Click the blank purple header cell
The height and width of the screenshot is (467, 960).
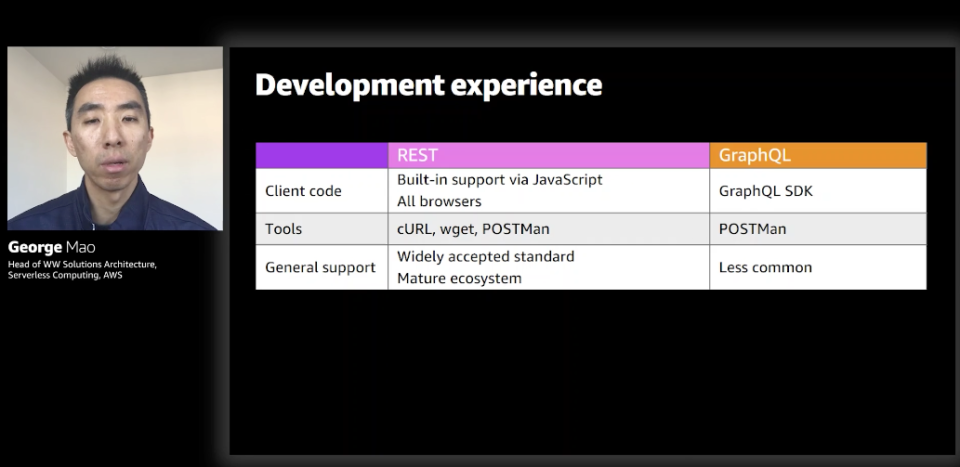[x=321, y=155]
